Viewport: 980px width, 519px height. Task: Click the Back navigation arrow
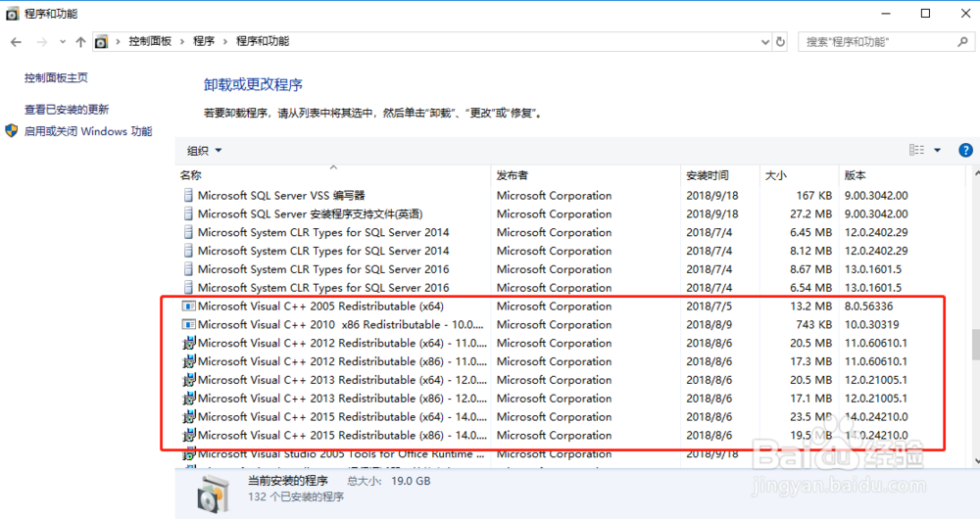pos(17,42)
